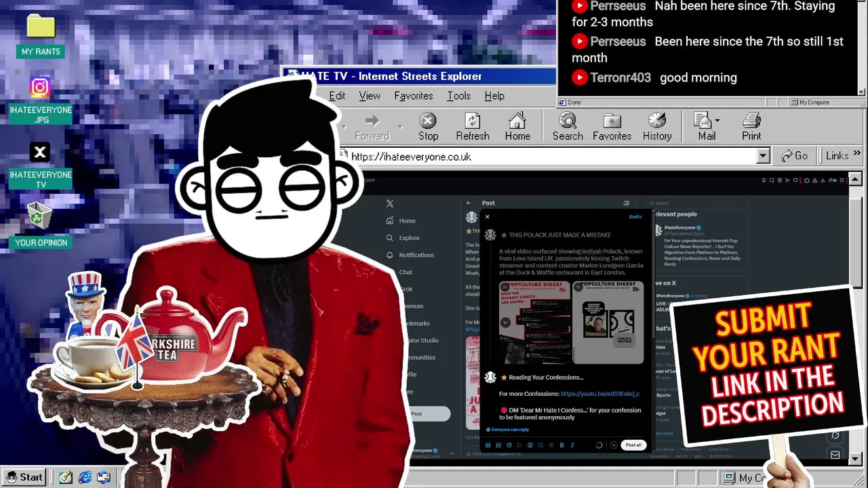868x488 pixels.
Task: Open the Drafts link in compose dialog
Action: point(635,217)
